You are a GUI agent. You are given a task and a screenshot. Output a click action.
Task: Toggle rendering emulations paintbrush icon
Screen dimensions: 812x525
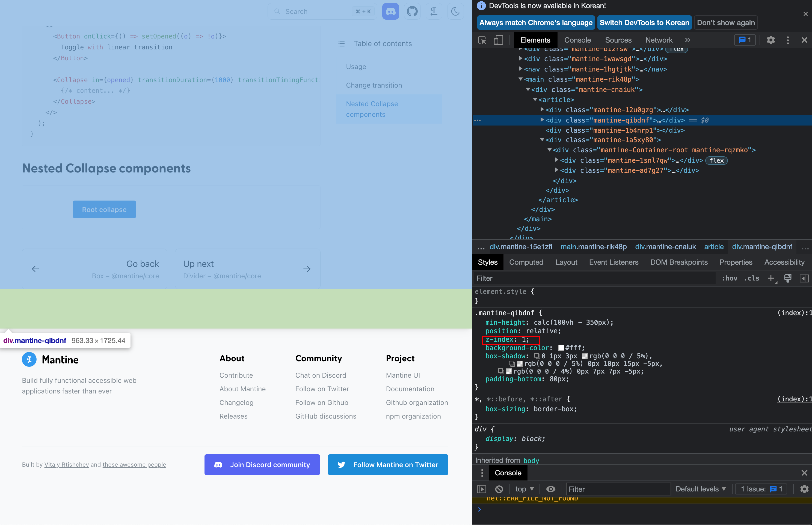(x=788, y=278)
